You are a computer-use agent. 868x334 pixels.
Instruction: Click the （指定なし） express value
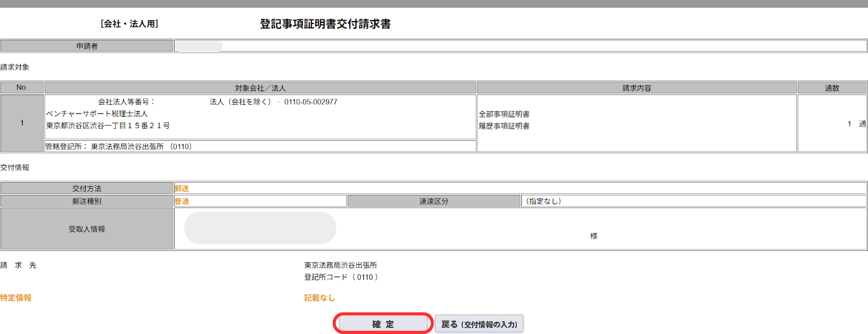[x=543, y=201]
